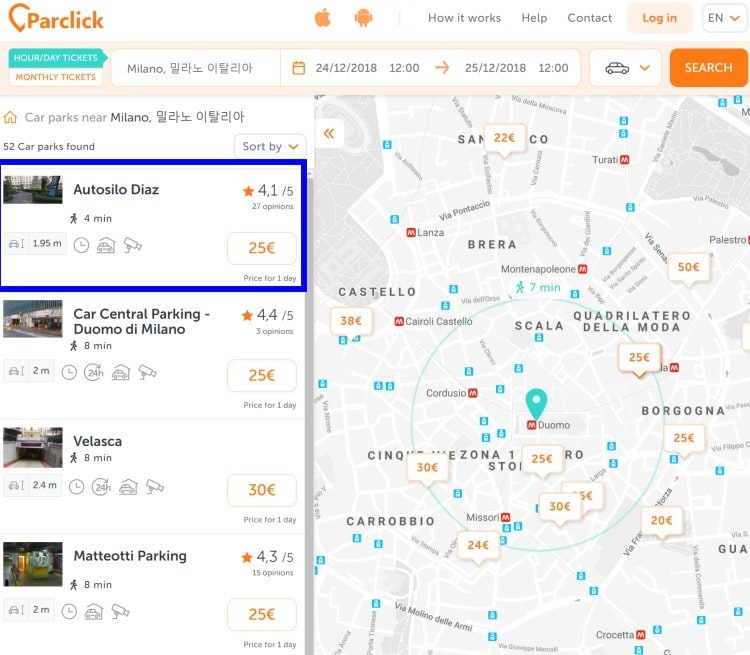Click the 30€ price button for Velasca

point(262,490)
